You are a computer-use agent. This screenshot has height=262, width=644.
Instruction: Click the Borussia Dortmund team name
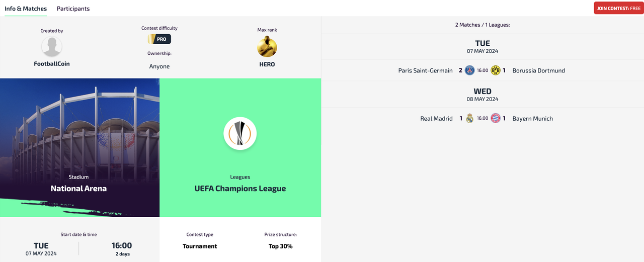[538, 70]
